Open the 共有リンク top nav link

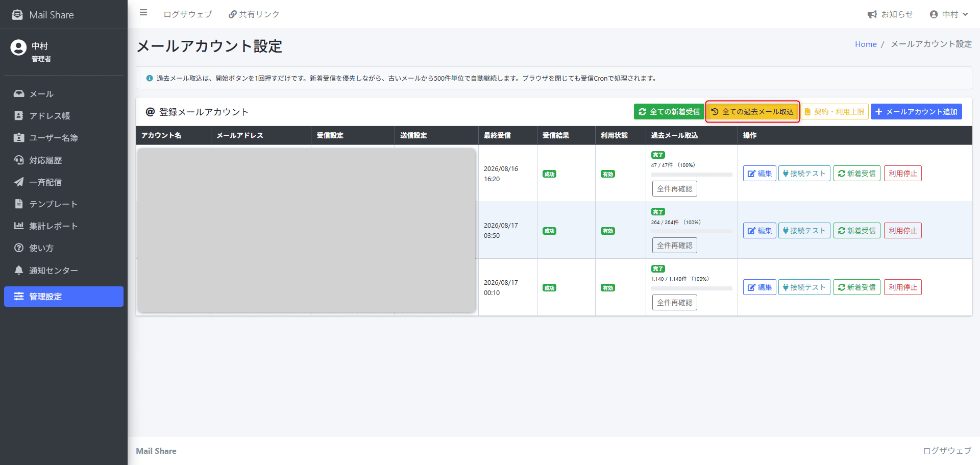[x=254, y=14]
